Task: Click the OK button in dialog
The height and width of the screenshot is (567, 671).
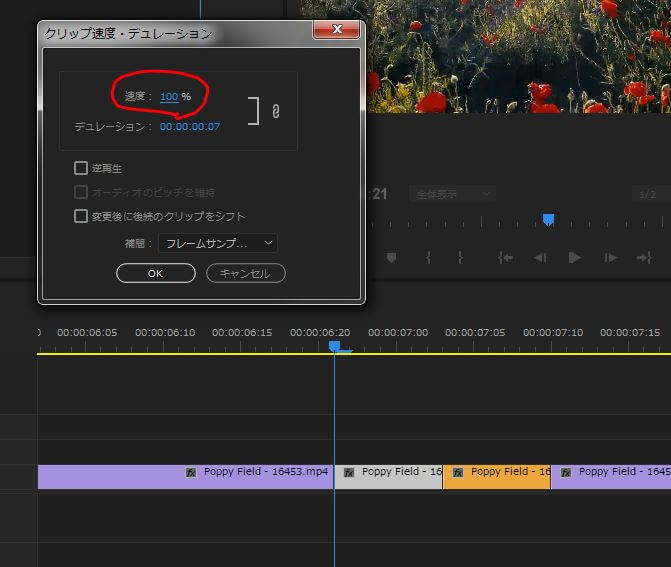Action: tap(155, 273)
